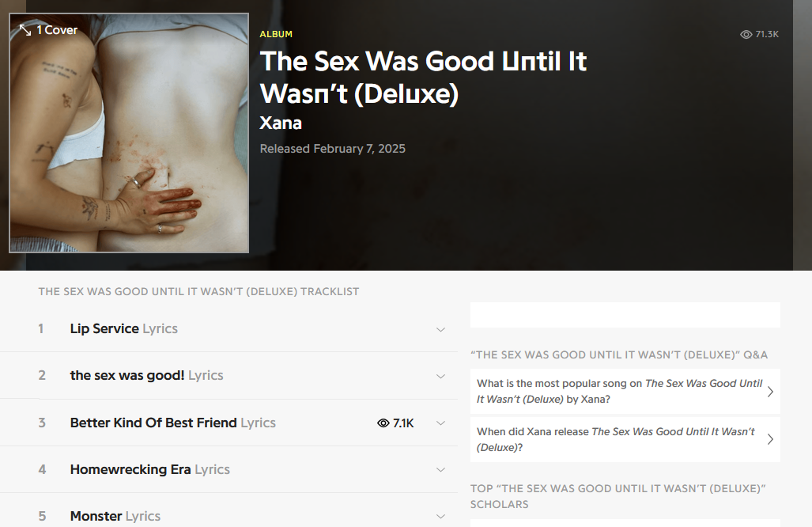Go to artist page for Xana

click(281, 123)
